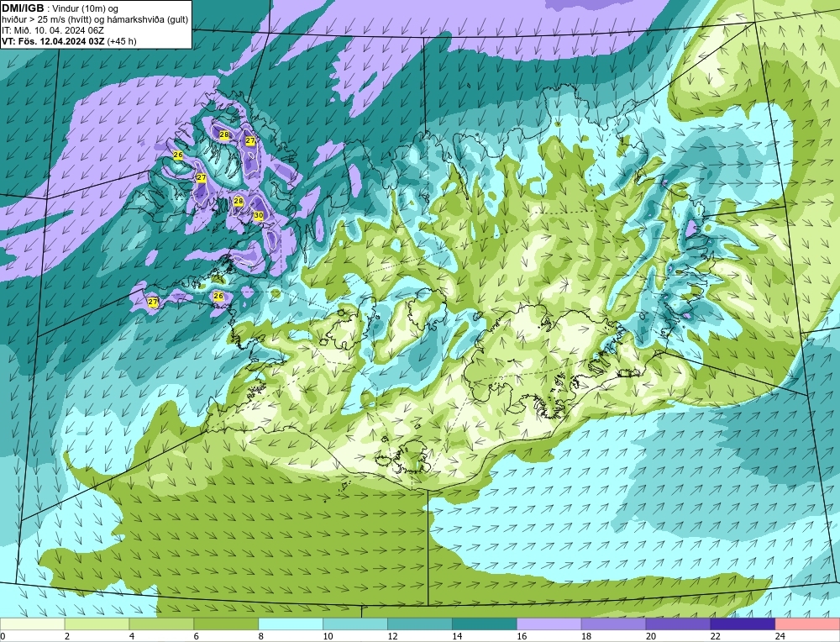
Task: Click the legend scale number "2"
Action: click(x=67, y=636)
